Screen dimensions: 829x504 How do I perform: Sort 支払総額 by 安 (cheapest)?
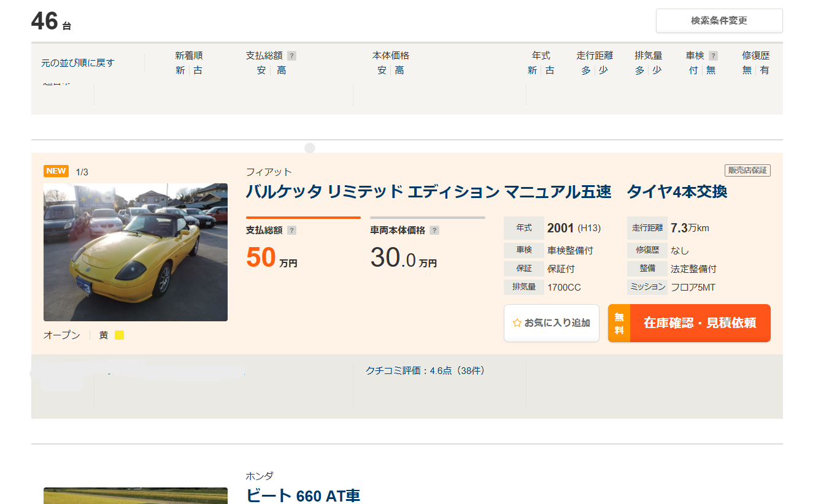pos(261,70)
